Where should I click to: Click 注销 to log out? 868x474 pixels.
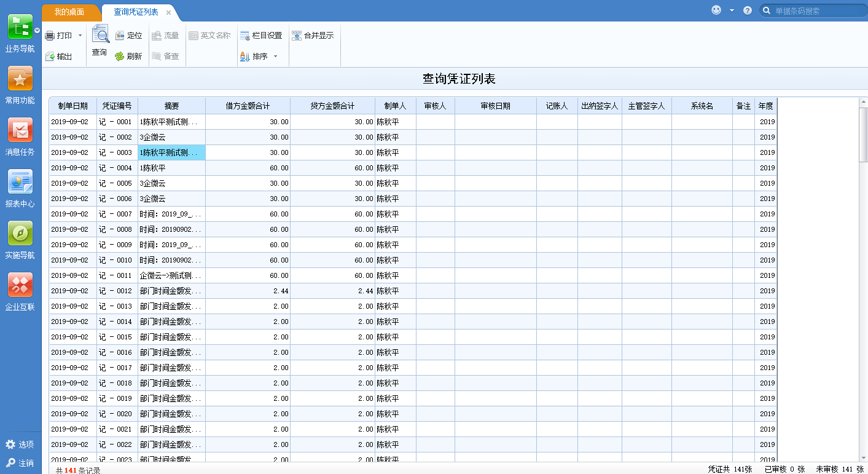(20, 462)
